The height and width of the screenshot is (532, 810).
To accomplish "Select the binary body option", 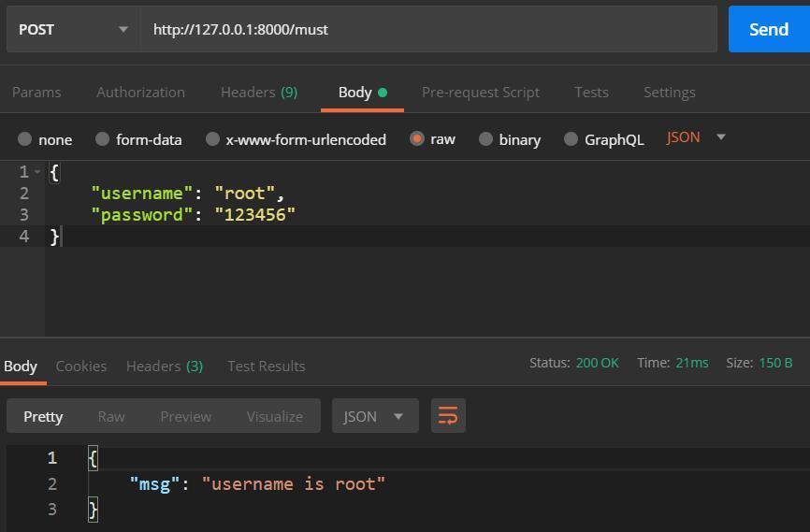I will pyautogui.click(x=485, y=139).
